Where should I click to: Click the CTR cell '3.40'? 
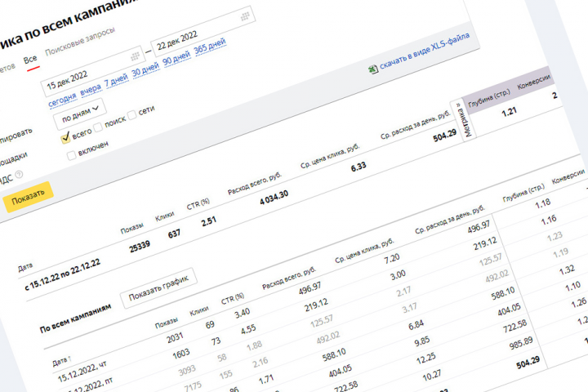[243, 313]
